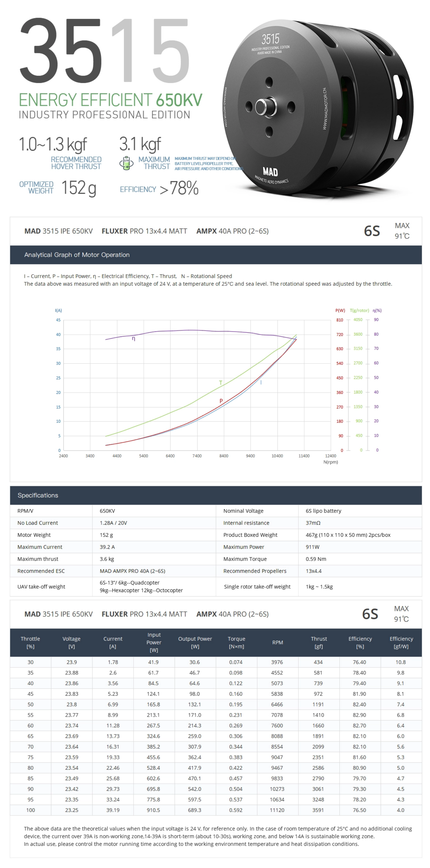Click the 7400 tick on the rpm axis
This screenshot has height=868, width=430.
pos(197,456)
